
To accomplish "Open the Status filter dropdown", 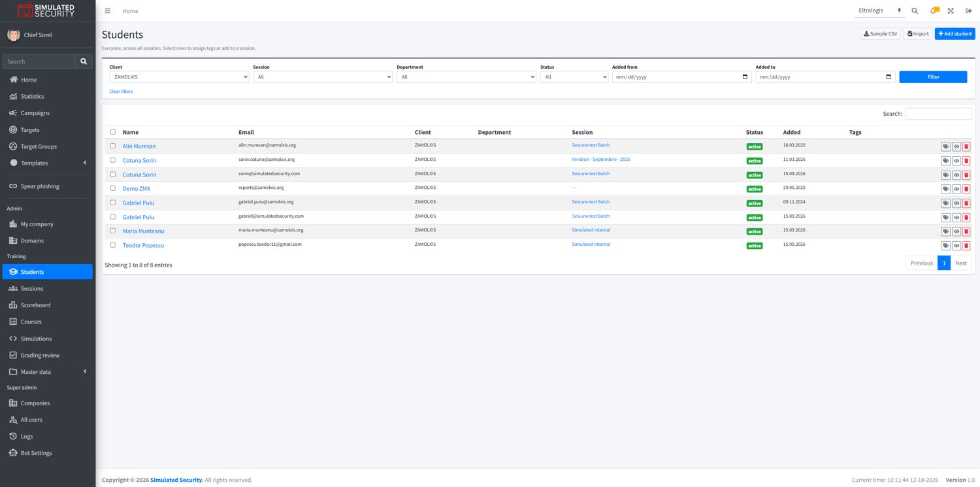I will 574,77.
